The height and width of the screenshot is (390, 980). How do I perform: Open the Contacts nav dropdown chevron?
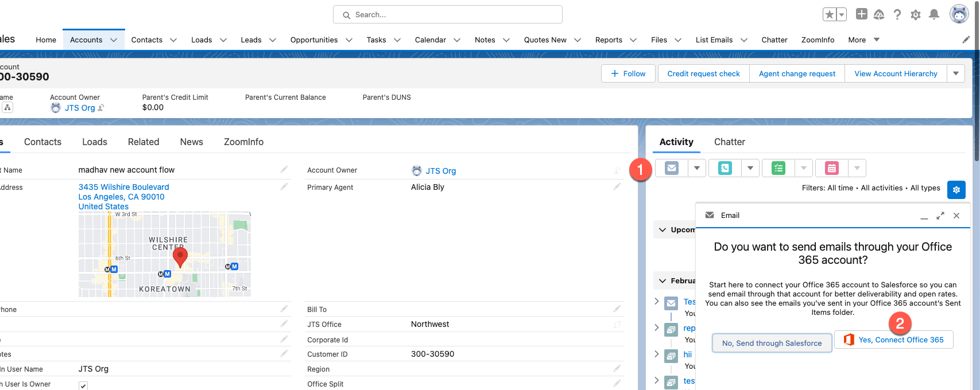click(173, 40)
